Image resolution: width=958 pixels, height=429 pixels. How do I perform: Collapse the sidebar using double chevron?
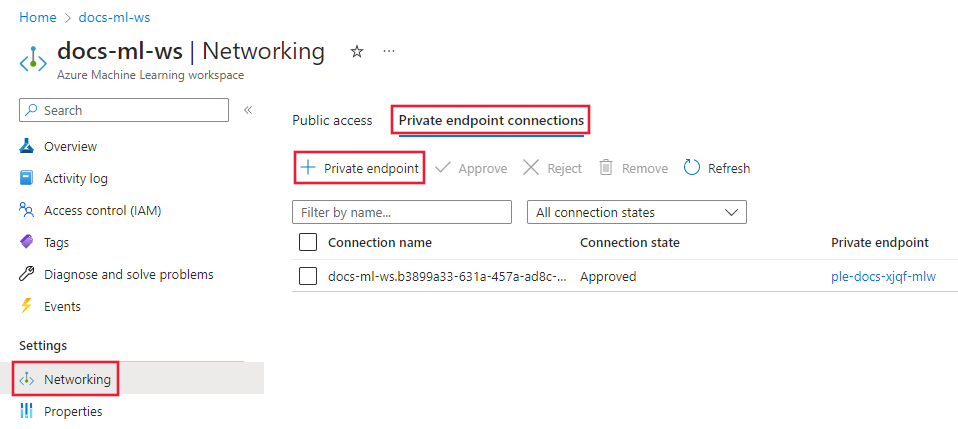tap(248, 110)
